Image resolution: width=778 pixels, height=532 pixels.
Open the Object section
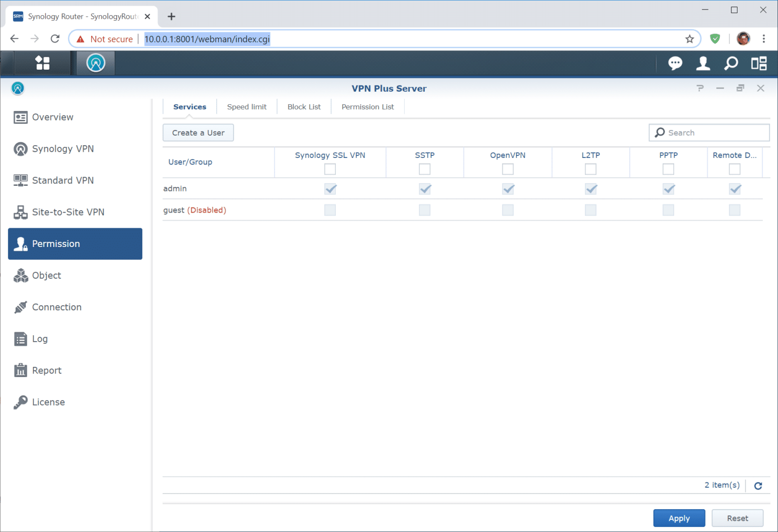click(75, 275)
